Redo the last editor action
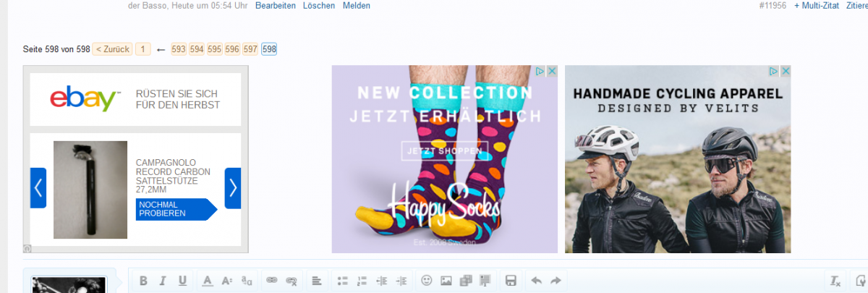Screen dimensions: 868x293 coord(556,281)
